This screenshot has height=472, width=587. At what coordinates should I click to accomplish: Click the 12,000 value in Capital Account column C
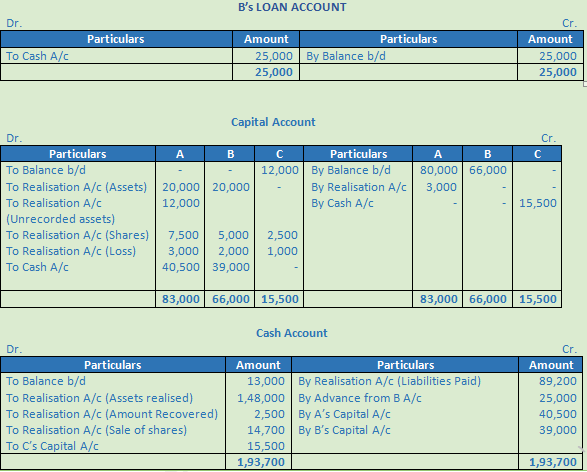point(280,170)
